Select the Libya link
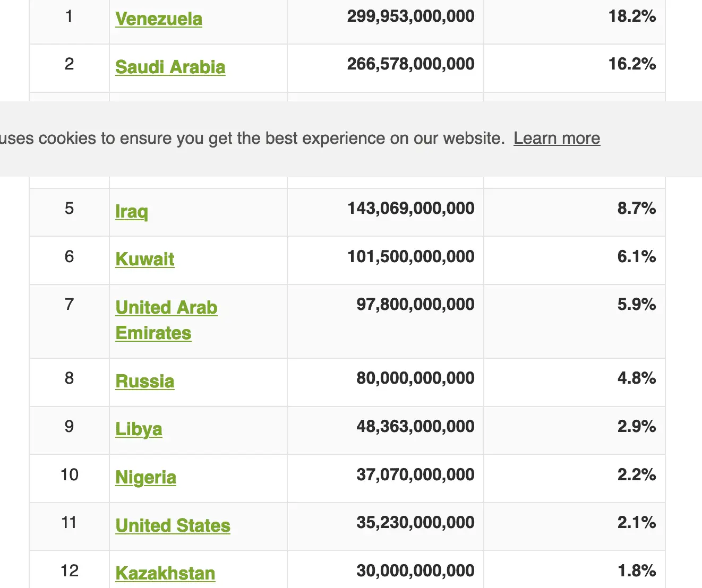The image size is (702, 588). pyautogui.click(x=139, y=429)
